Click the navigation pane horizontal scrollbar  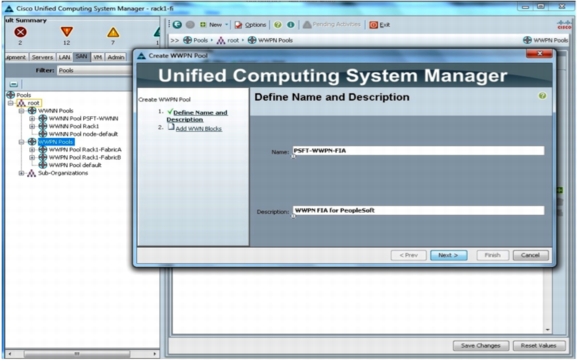click(x=82, y=354)
